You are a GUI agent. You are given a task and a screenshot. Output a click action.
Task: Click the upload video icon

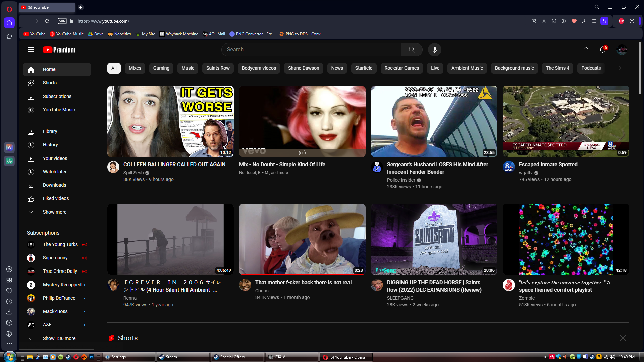[586, 50]
